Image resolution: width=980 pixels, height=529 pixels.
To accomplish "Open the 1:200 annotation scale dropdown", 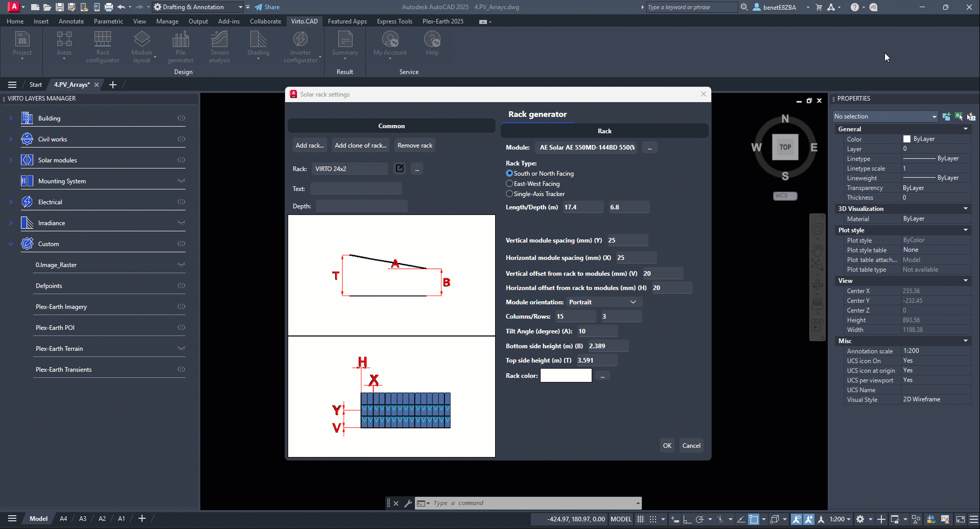I will (839, 519).
